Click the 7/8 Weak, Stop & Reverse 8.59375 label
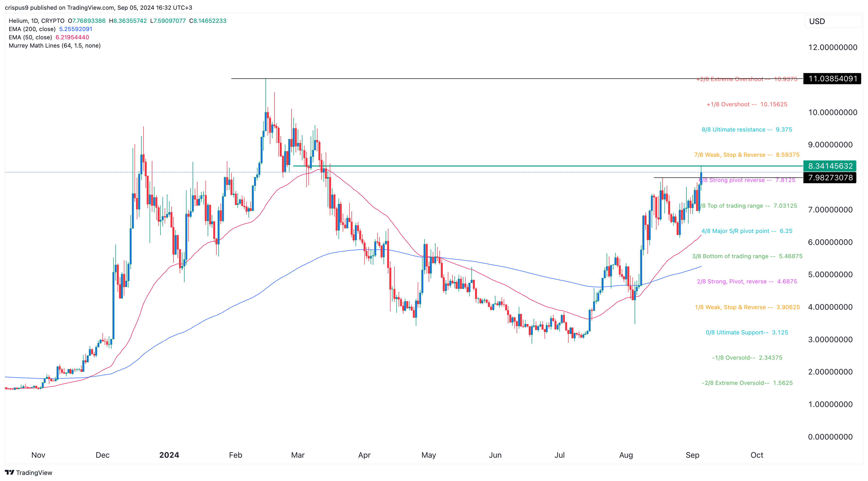 (747, 155)
